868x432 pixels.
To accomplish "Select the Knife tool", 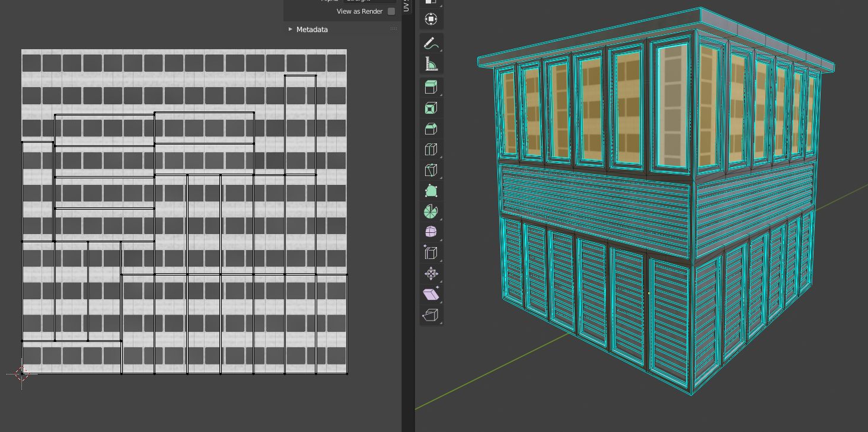I will [x=432, y=170].
